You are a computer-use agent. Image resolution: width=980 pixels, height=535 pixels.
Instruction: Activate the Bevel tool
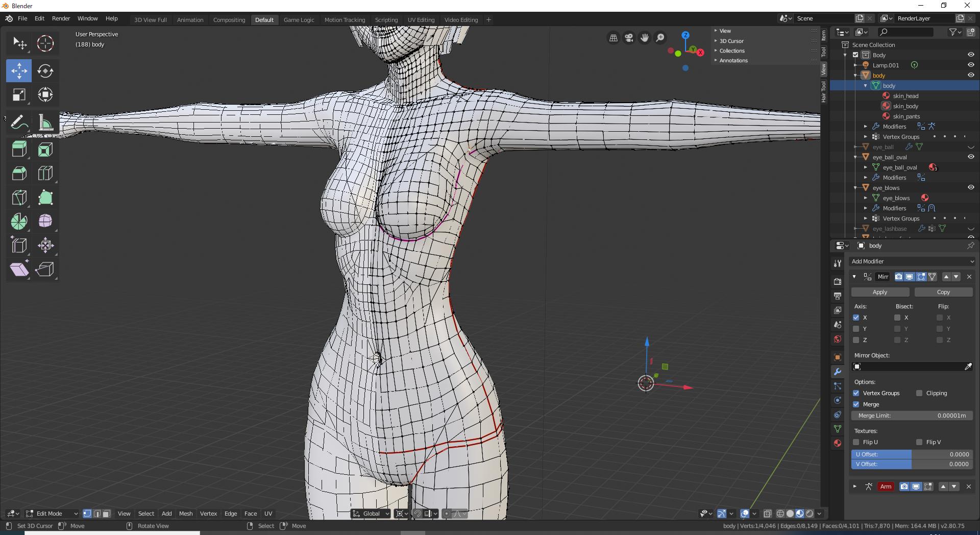tap(19, 174)
